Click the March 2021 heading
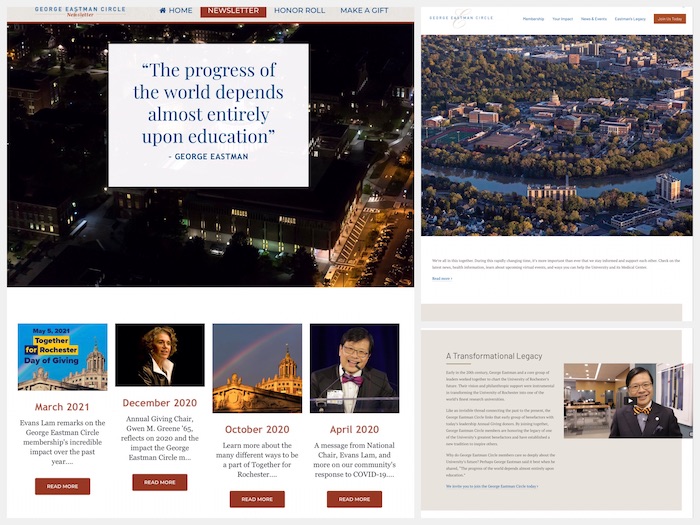 [62, 407]
